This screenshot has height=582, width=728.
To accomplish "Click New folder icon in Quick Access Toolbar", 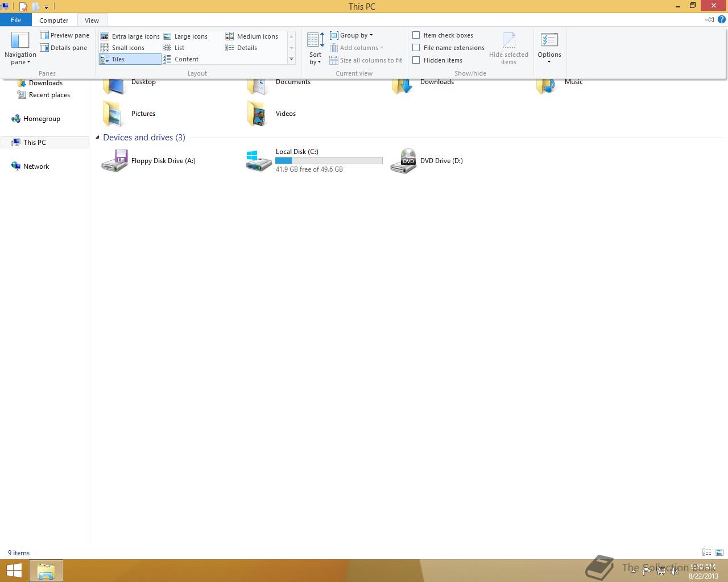I will point(35,7).
